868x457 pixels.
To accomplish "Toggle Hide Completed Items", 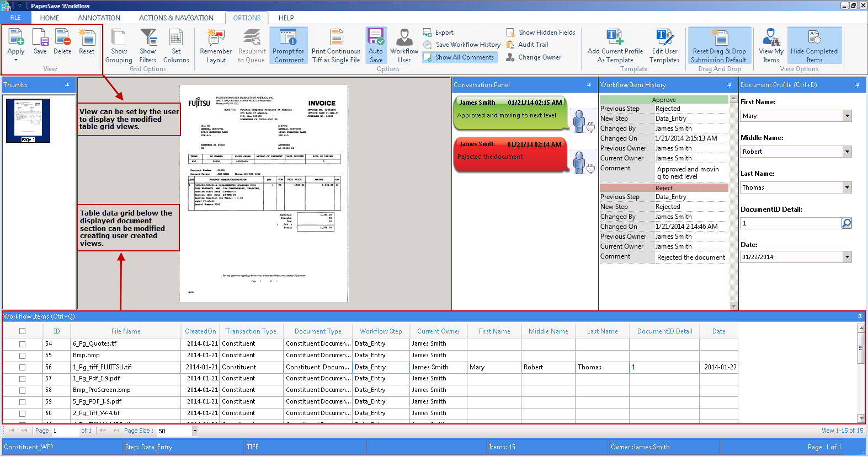I will pyautogui.click(x=814, y=46).
